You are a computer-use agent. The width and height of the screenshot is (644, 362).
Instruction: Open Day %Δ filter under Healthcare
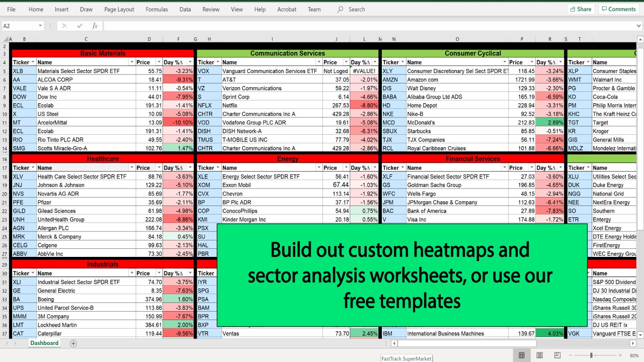(190, 168)
